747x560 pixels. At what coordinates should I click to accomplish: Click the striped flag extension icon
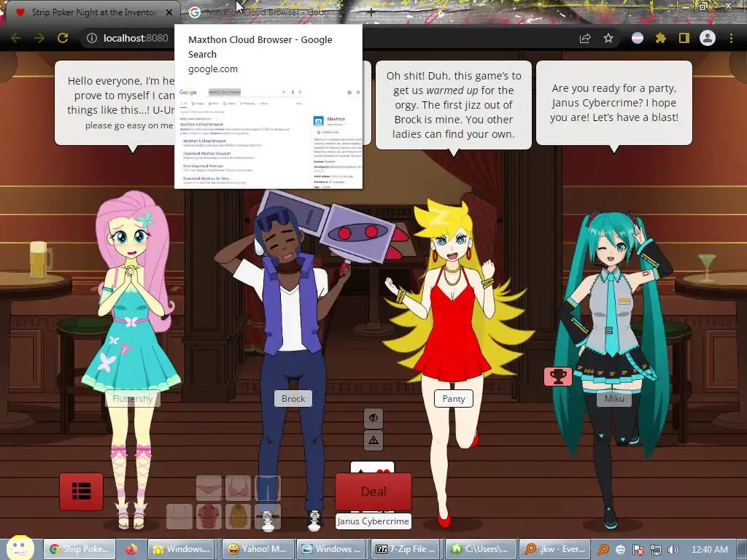(638, 38)
